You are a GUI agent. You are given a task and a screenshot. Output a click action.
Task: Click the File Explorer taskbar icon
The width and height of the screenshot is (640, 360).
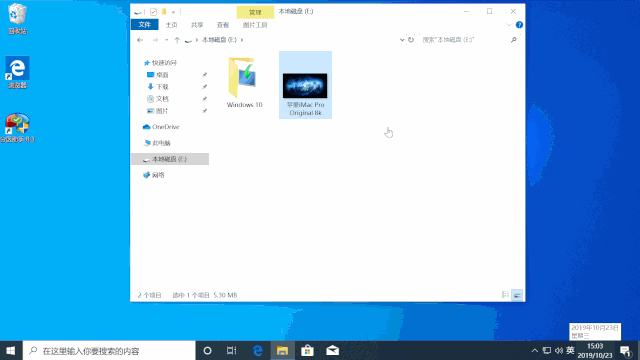[x=282, y=351]
